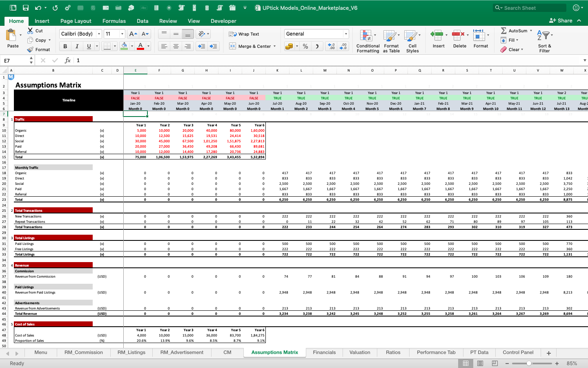Align text left in cell
588x368 pixels.
point(164,46)
